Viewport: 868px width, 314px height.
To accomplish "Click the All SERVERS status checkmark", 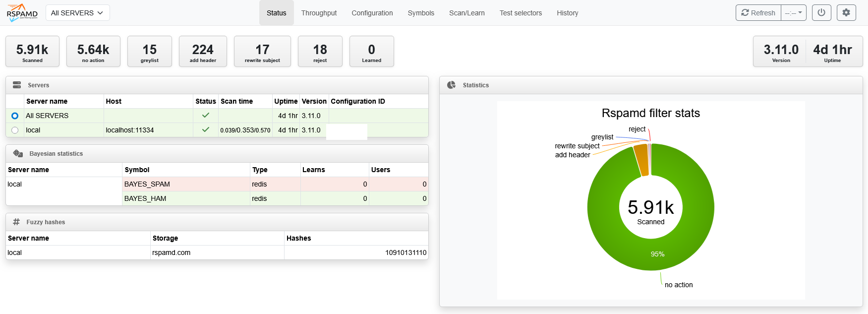I will pos(206,115).
